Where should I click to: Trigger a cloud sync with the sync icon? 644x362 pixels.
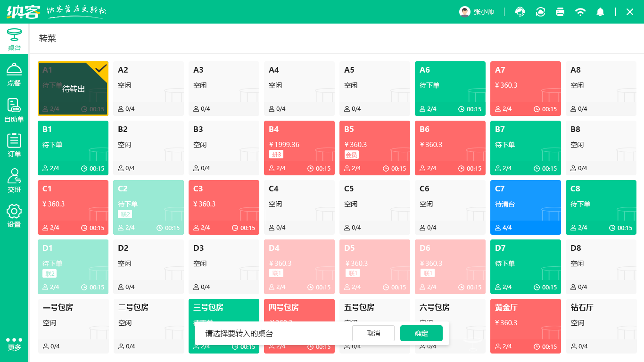coord(540,12)
